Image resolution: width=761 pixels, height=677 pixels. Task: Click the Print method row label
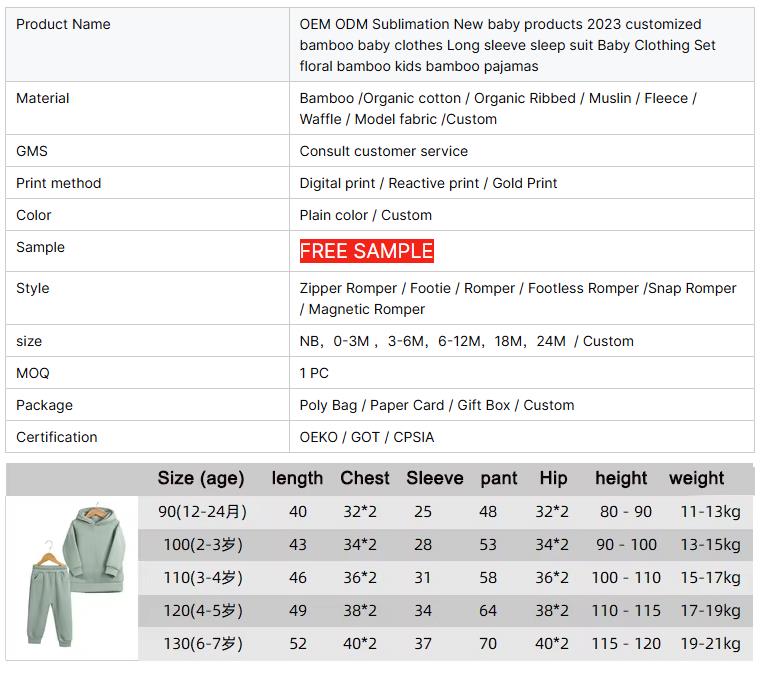58,183
